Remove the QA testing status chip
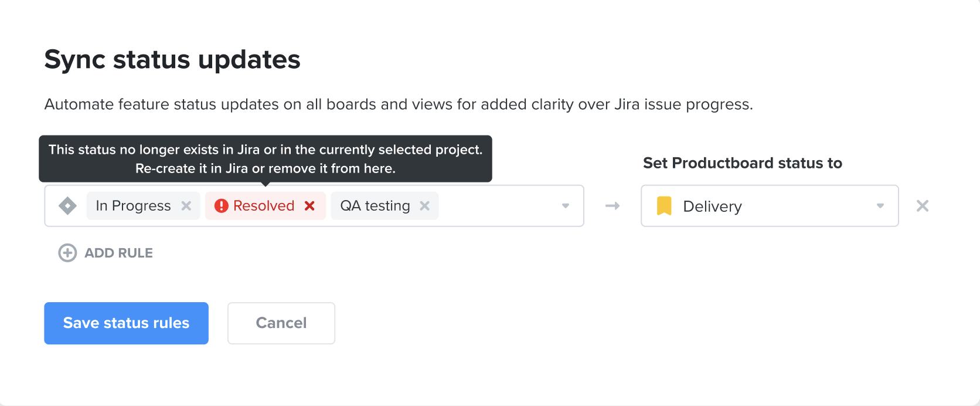This screenshot has height=406, width=980. coord(424,205)
